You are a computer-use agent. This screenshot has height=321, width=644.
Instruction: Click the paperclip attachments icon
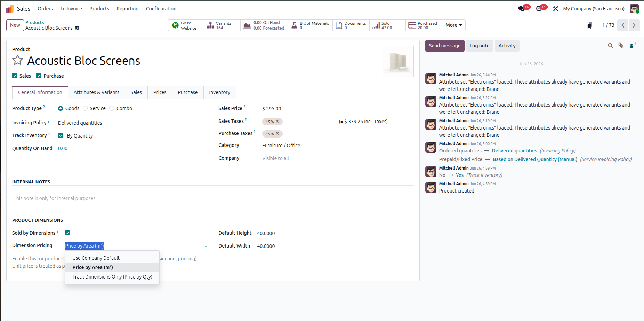point(621,46)
